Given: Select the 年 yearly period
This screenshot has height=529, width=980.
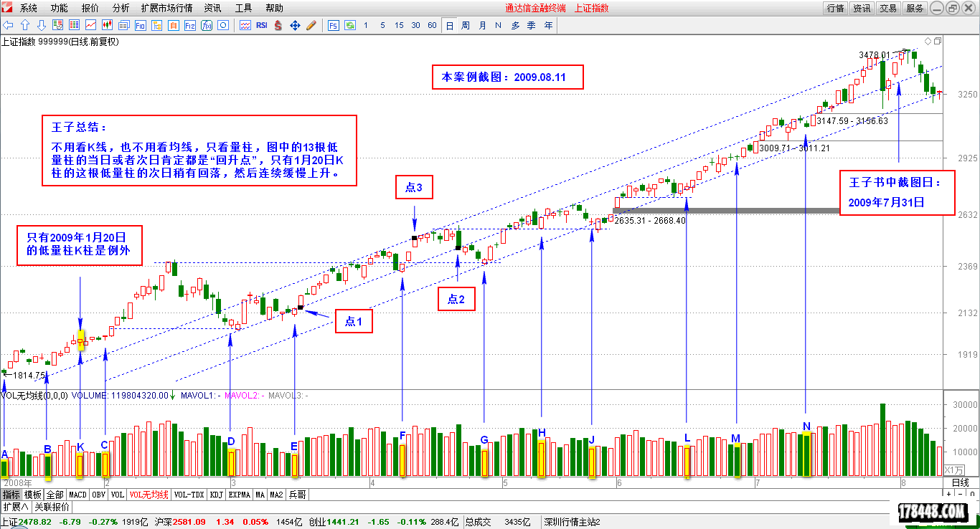Looking at the screenshot, I should [548, 25].
